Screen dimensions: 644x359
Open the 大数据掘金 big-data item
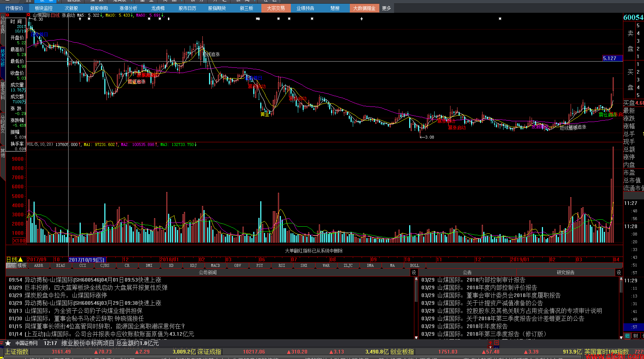(x=364, y=8)
